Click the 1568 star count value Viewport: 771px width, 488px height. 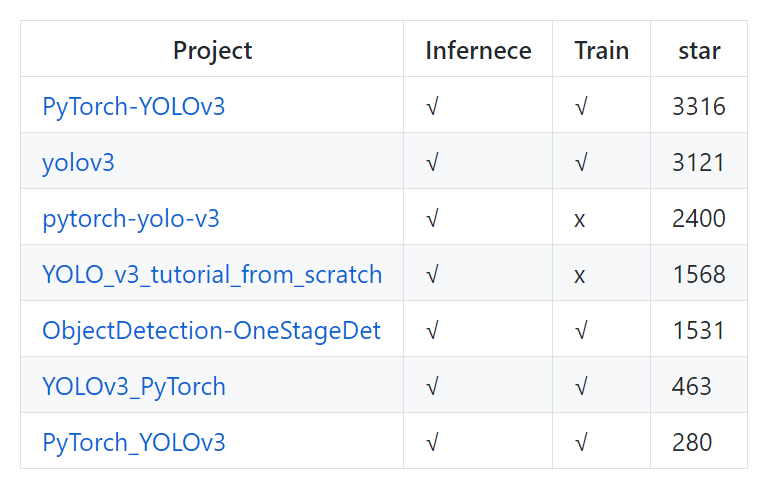(698, 274)
